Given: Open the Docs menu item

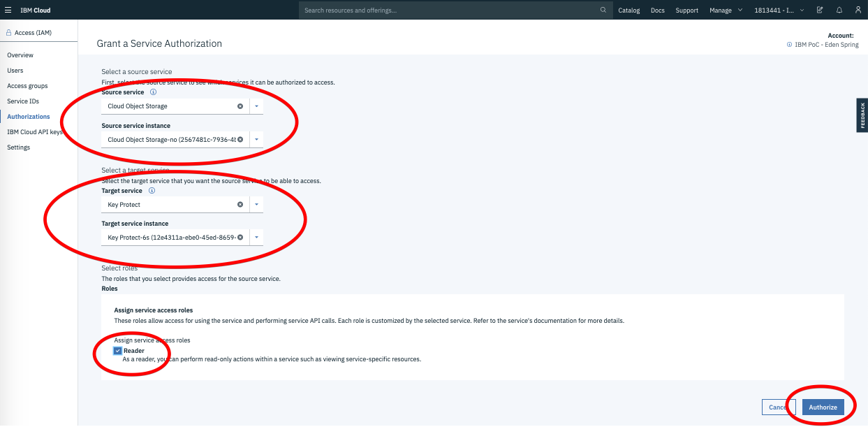Looking at the screenshot, I should tap(658, 10).
